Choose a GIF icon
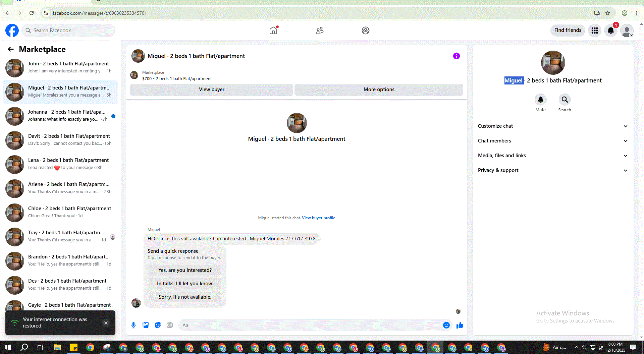The width and height of the screenshot is (644, 354). 170,325
